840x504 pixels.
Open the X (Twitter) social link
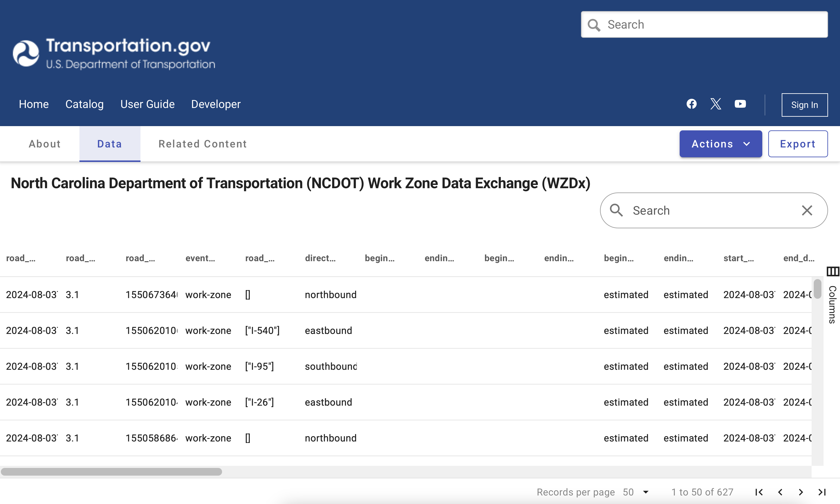pyautogui.click(x=716, y=104)
